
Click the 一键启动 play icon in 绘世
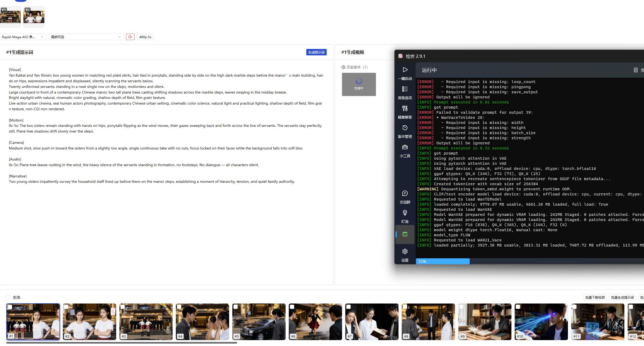(405, 70)
